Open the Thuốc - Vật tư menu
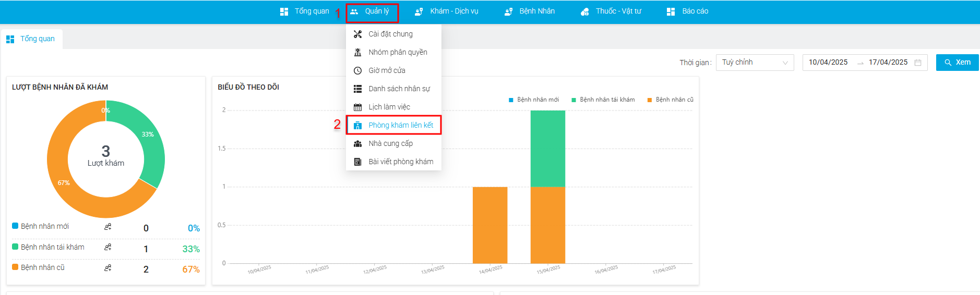The height and width of the screenshot is (295, 980). click(611, 11)
